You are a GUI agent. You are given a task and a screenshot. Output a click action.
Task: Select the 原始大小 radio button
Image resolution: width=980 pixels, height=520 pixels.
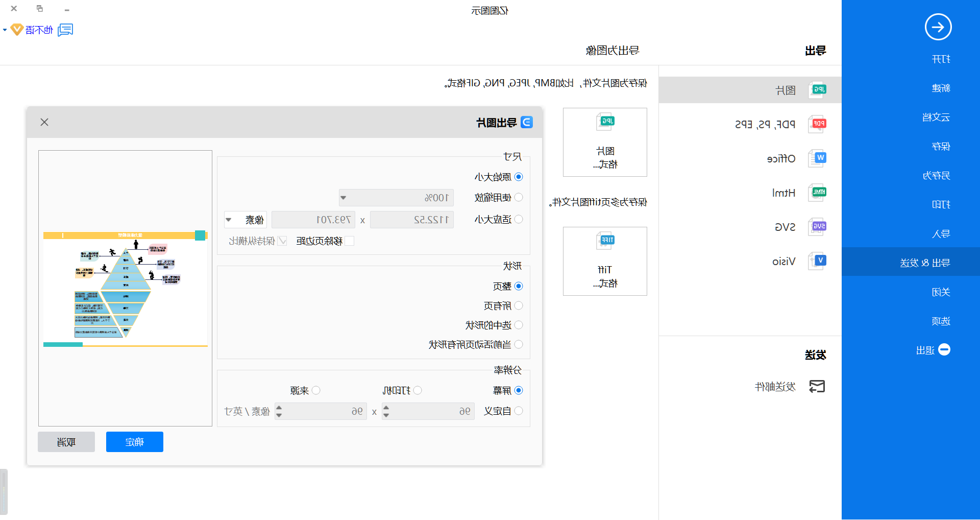(519, 177)
